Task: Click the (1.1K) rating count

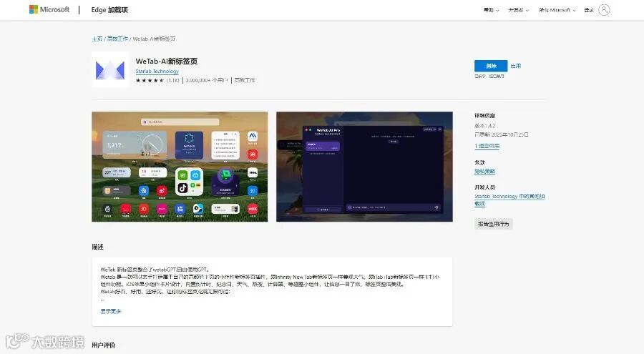Action: (x=172, y=81)
